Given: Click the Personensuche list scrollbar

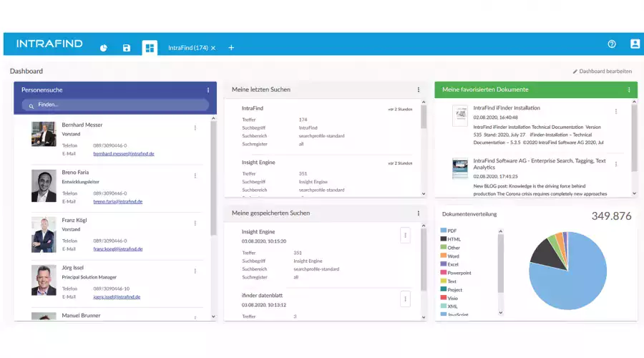Looking at the screenshot, I should (x=213, y=179).
